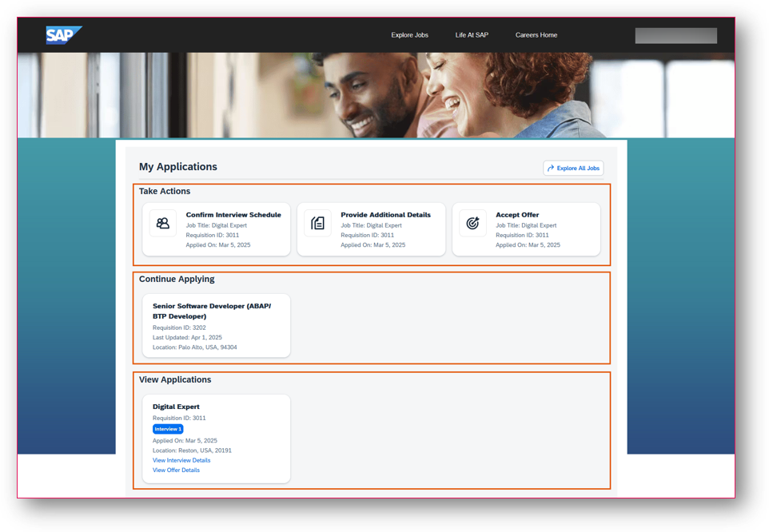
Task: Open the Confirm Interview Schedule card title
Action: click(x=233, y=215)
